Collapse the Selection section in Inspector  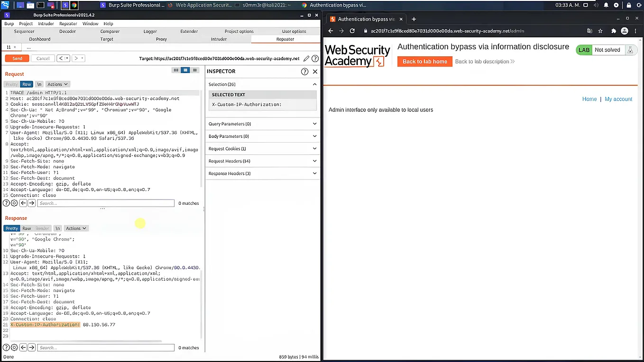click(x=314, y=84)
